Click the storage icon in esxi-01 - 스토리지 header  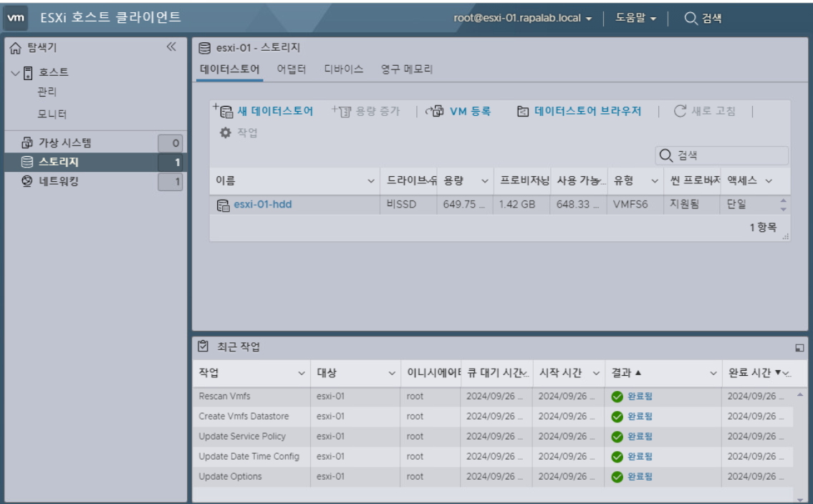tap(205, 48)
